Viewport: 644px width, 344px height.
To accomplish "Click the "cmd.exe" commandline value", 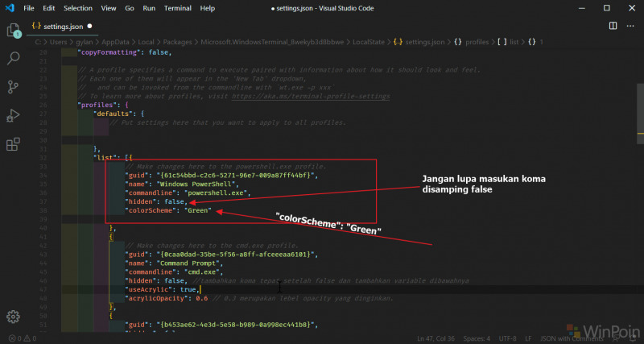I will 203,272.
